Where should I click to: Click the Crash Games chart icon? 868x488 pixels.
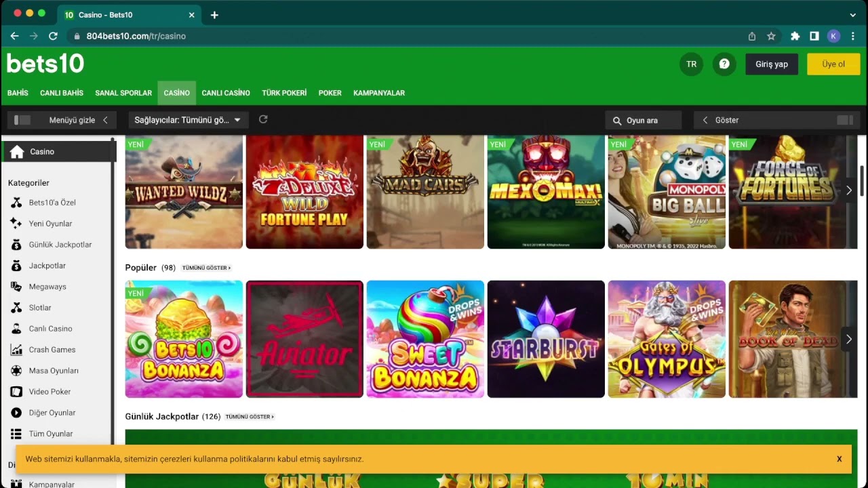pyautogui.click(x=16, y=350)
